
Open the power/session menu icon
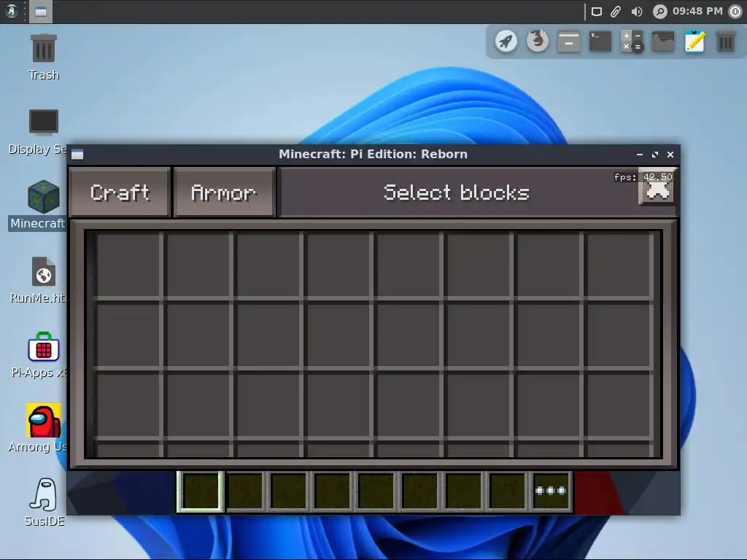coord(735,12)
